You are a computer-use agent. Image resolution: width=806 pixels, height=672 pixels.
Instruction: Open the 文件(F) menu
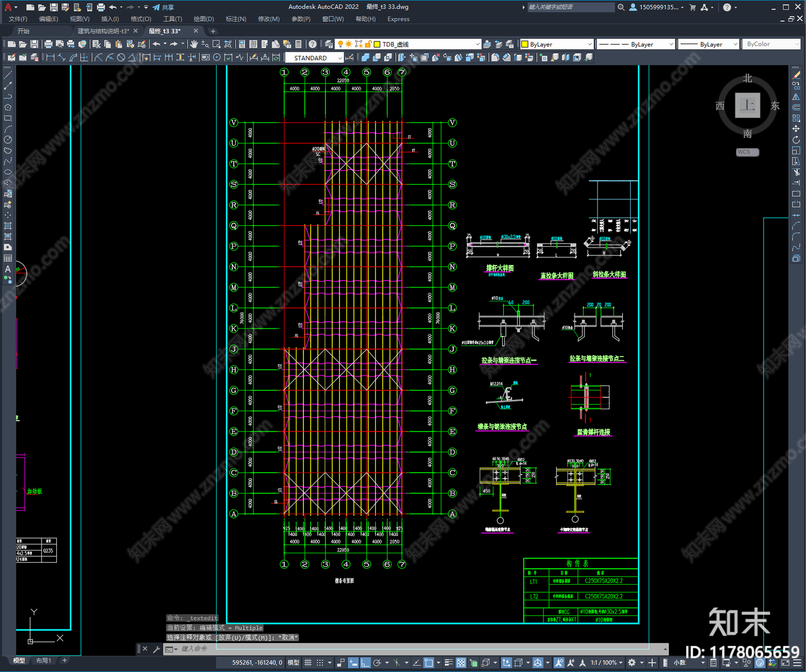18,19
